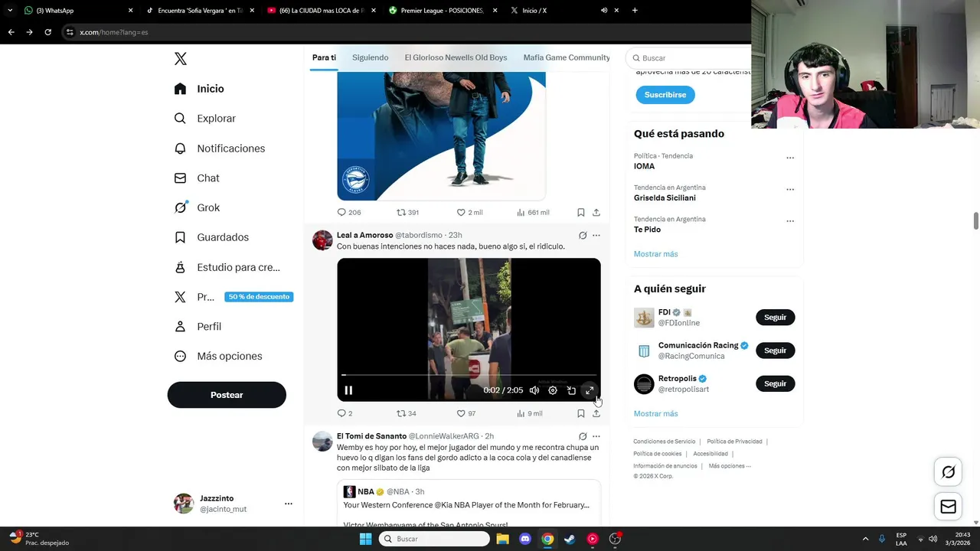Image resolution: width=980 pixels, height=551 pixels.
Task: Open video settings gear
Action: click(x=553, y=390)
